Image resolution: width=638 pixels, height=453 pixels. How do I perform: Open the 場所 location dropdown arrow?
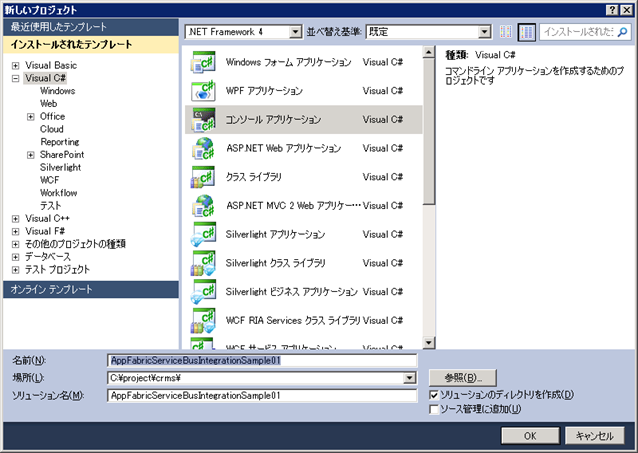pos(409,378)
